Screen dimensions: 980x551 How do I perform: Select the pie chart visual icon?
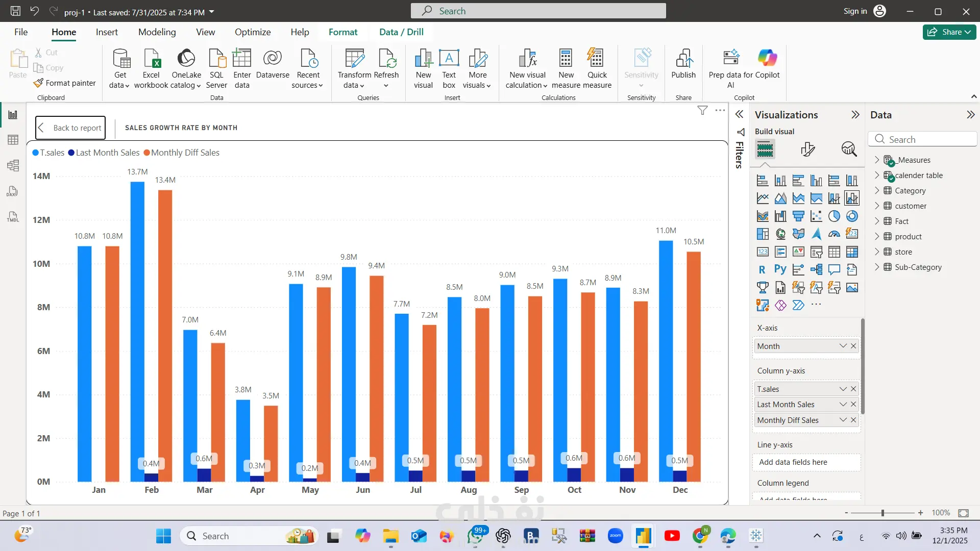[x=834, y=216]
